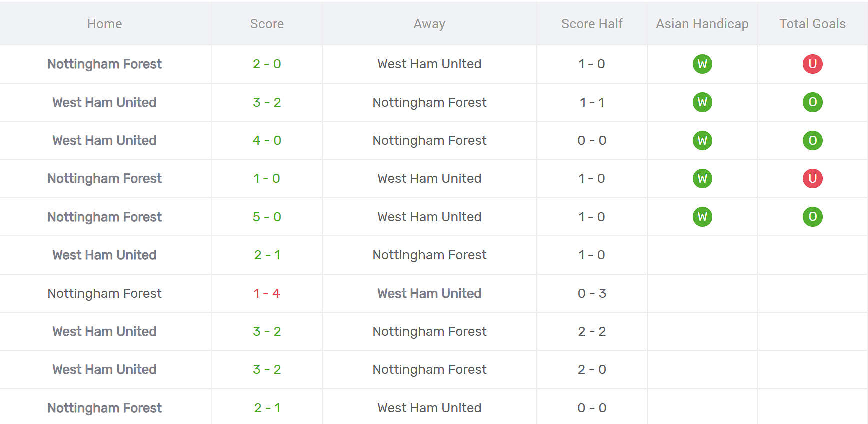Screen dimensions: 868x424
Task: Click the Home column header
Action: click(x=104, y=24)
